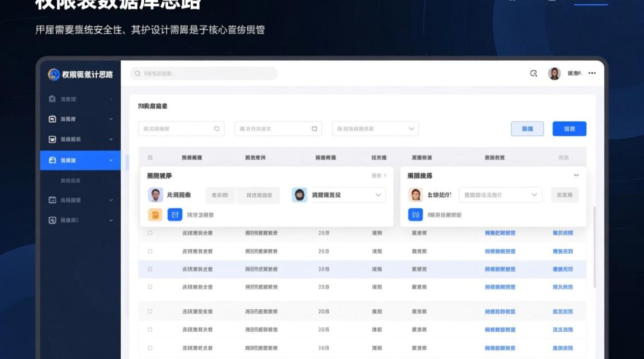Image resolution: width=644 pixels, height=359 pixels.
Task: Click the search icon inside the first filter field
Action: pos(217,129)
